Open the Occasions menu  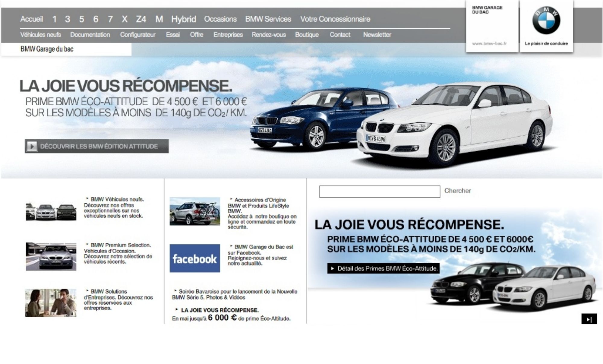tap(220, 19)
